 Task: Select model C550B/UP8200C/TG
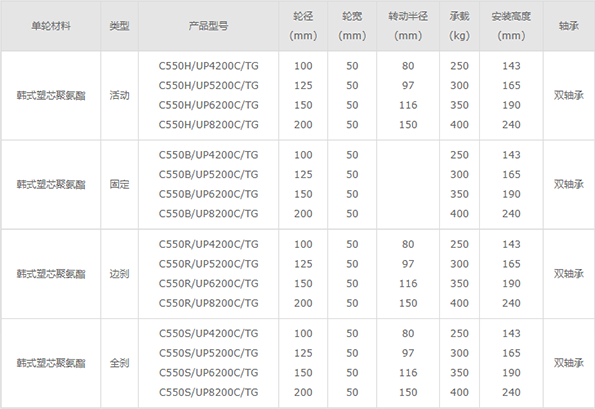(x=208, y=214)
